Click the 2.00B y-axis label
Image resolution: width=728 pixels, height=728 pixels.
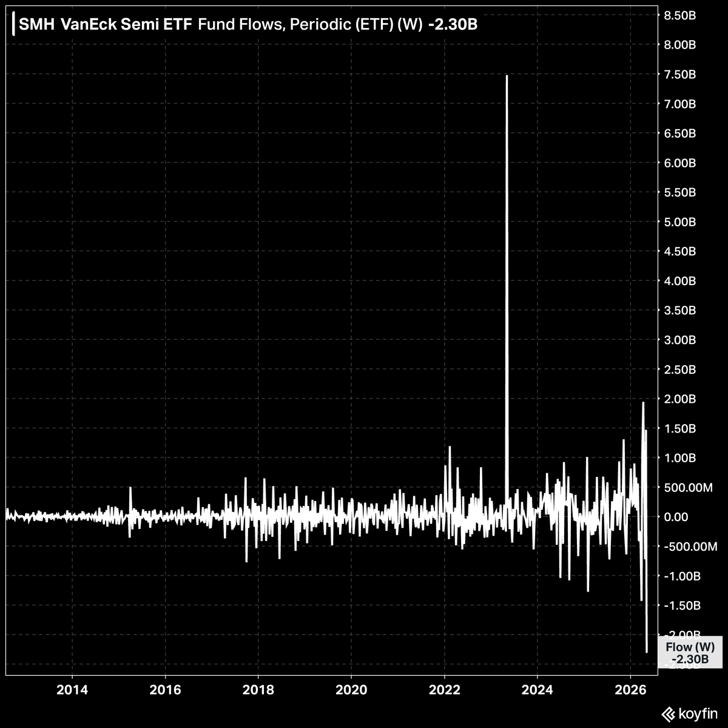[681, 399]
